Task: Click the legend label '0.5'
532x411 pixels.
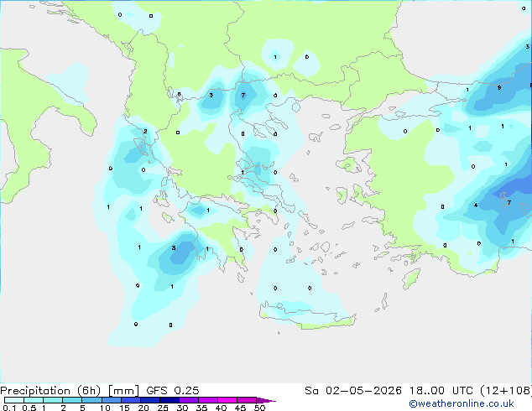Action: [29, 408]
